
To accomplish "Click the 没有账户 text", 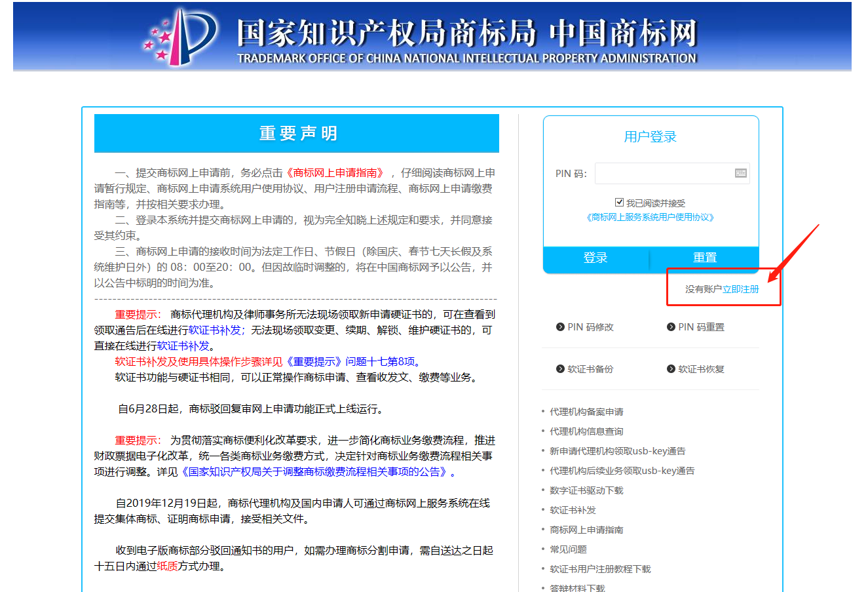I will coord(704,289).
